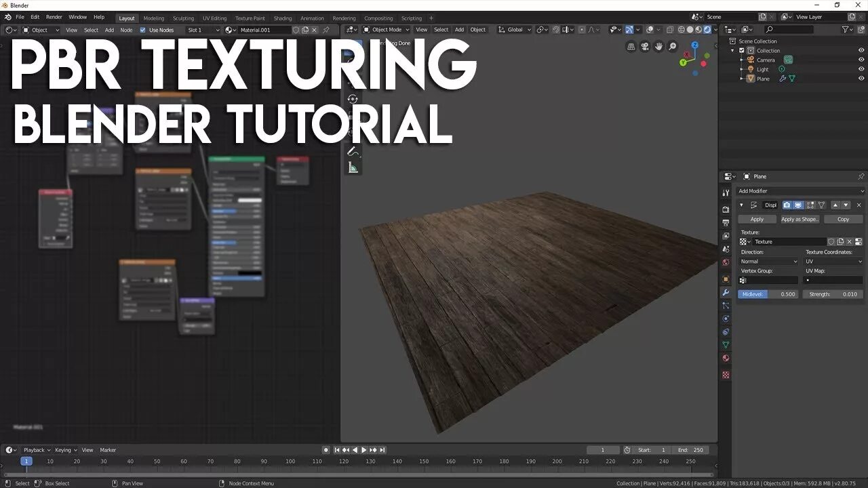
Task: Uncheck the Use Nodes checkbox
Action: pos(142,30)
